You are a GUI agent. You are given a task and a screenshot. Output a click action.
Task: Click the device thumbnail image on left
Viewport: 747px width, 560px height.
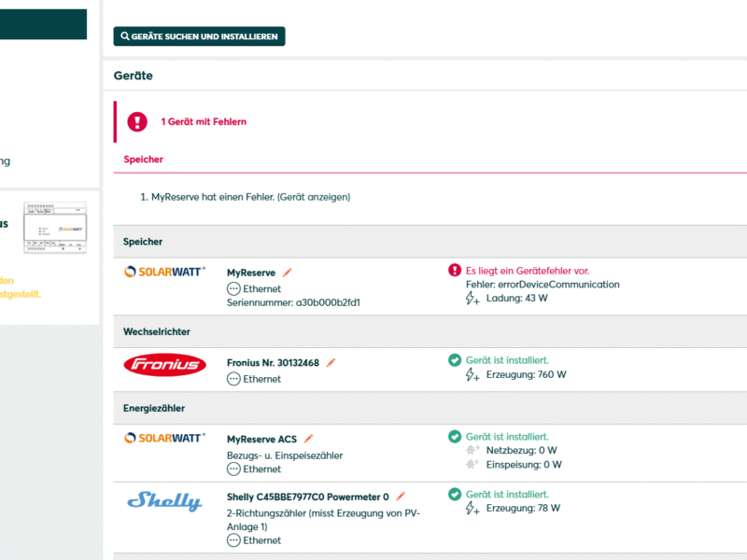pyautogui.click(x=56, y=227)
